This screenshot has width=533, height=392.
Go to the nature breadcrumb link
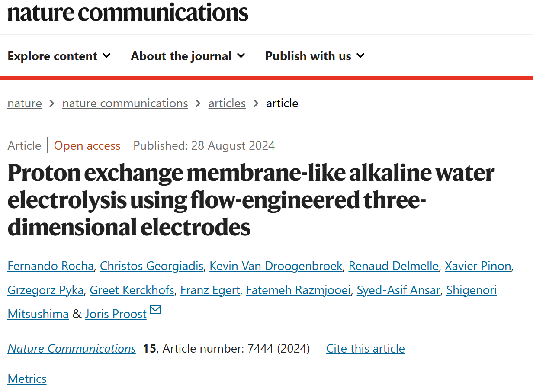coord(25,103)
